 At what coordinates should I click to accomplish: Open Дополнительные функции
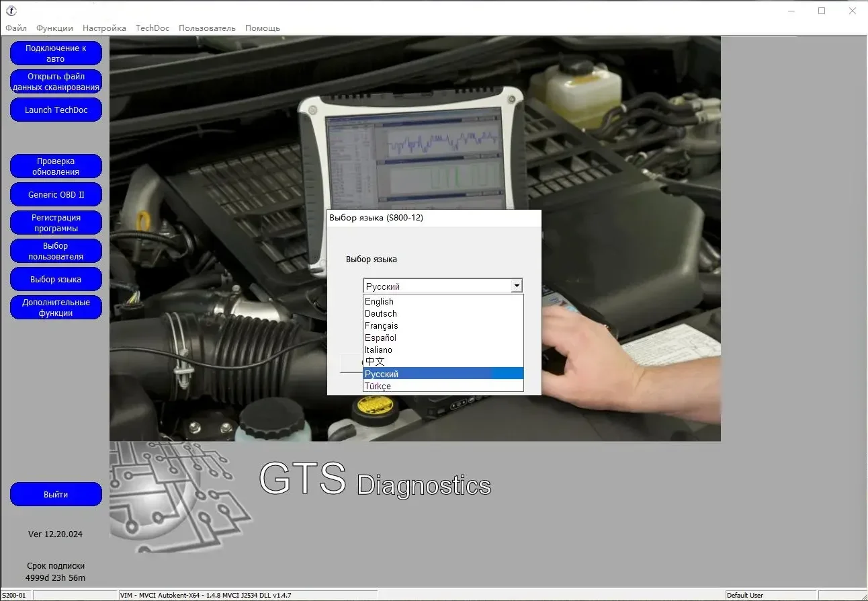click(x=56, y=307)
